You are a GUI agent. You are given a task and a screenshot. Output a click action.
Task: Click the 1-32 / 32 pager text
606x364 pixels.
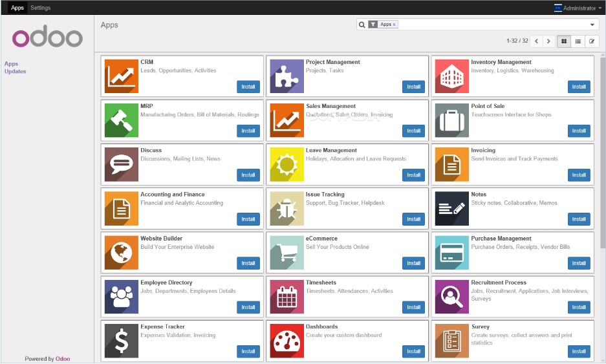tap(517, 41)
